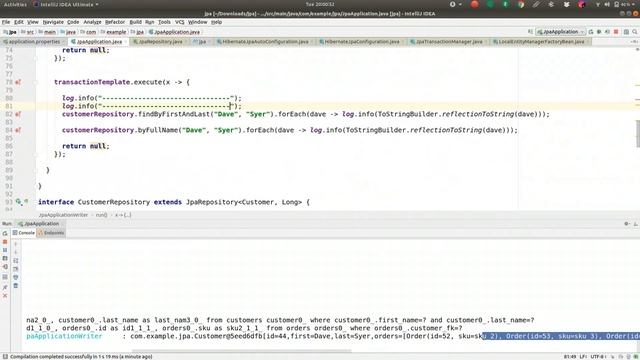Click the 81:49 cursor position in the status bar
640x360 pixels.
point(570,356)
